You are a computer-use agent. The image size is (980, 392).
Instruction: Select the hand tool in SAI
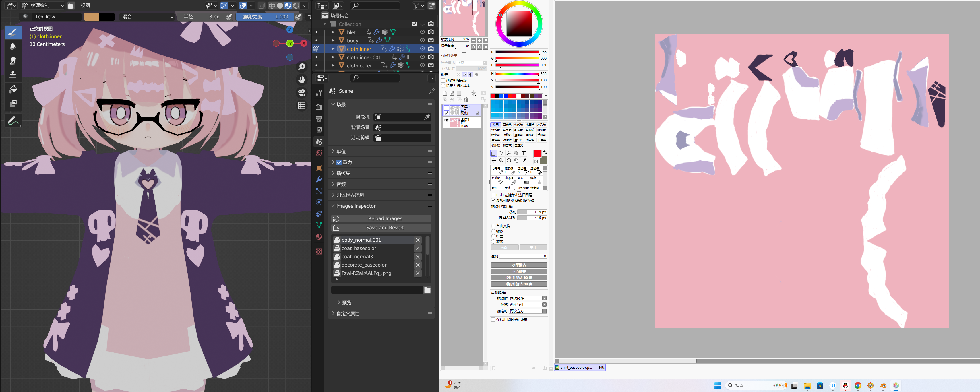pyautogui.click(x=516, y=160)
